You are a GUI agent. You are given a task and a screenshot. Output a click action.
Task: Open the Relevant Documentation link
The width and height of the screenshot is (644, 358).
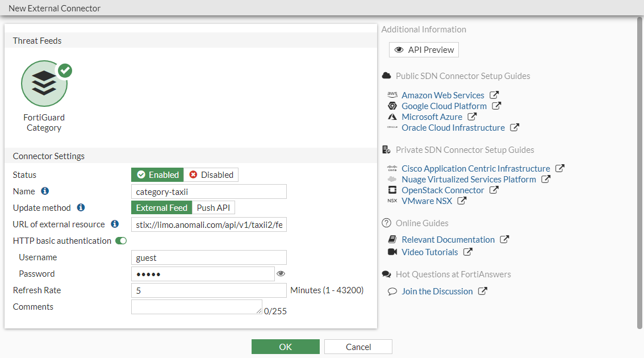[x=448, y=239]
